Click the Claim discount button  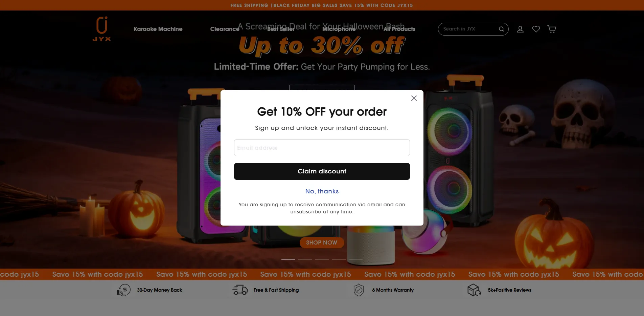322,171
